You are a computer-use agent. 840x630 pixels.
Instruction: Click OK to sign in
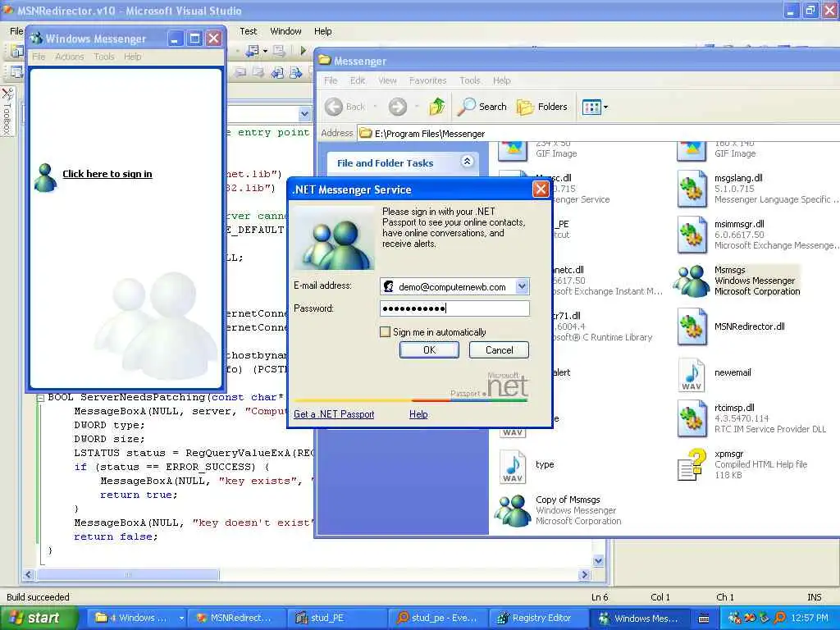coord(429,349)
